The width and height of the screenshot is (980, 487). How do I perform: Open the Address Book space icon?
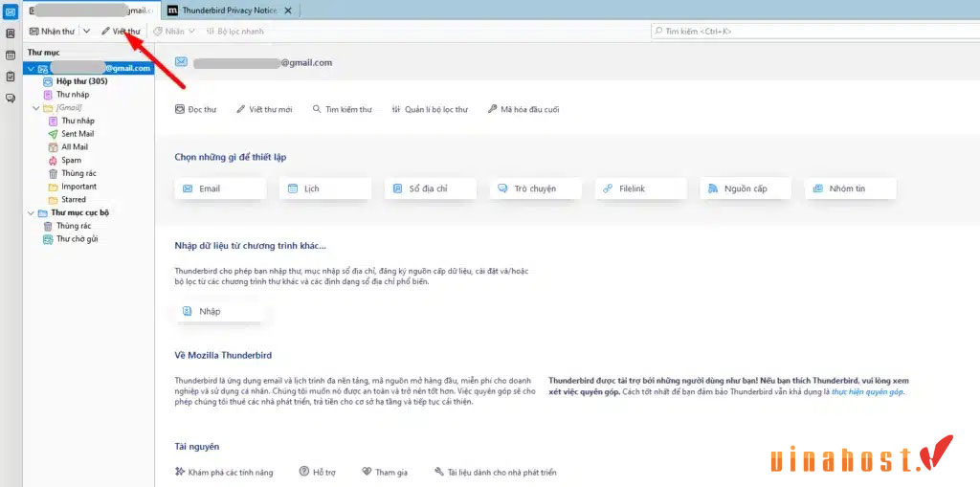pyautogui.click(x=10, y=33)
